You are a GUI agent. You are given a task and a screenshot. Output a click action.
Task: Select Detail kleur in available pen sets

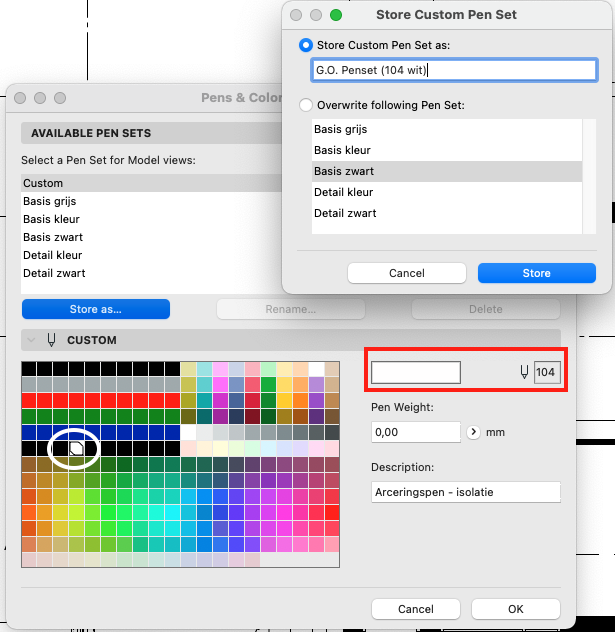pyautogui.click(x=152, y=255)
